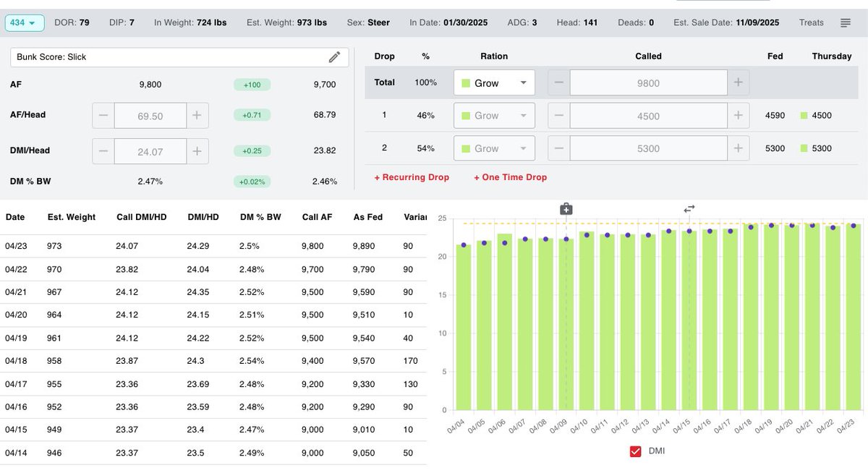Click the medical kit marker above the chart
The height and width of the screenshot is (473, 868).
coord(566,208)
